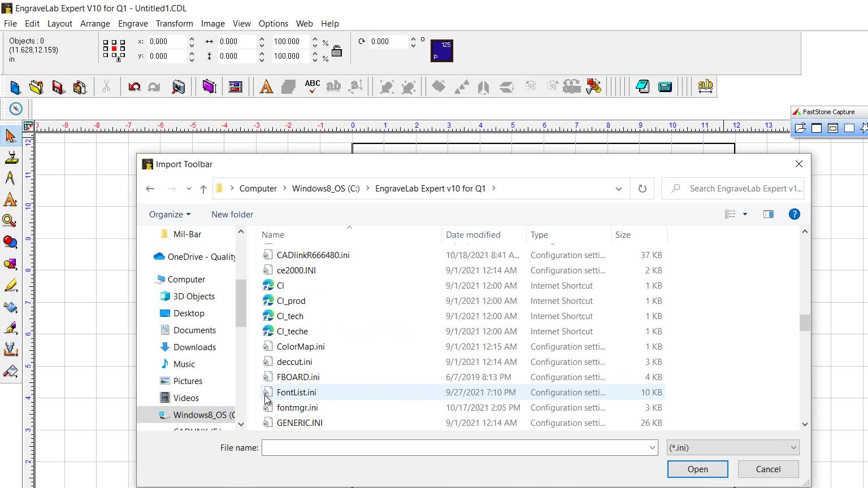Click the Refresh button beside address bar
The image size is (868, 488).
643,189
